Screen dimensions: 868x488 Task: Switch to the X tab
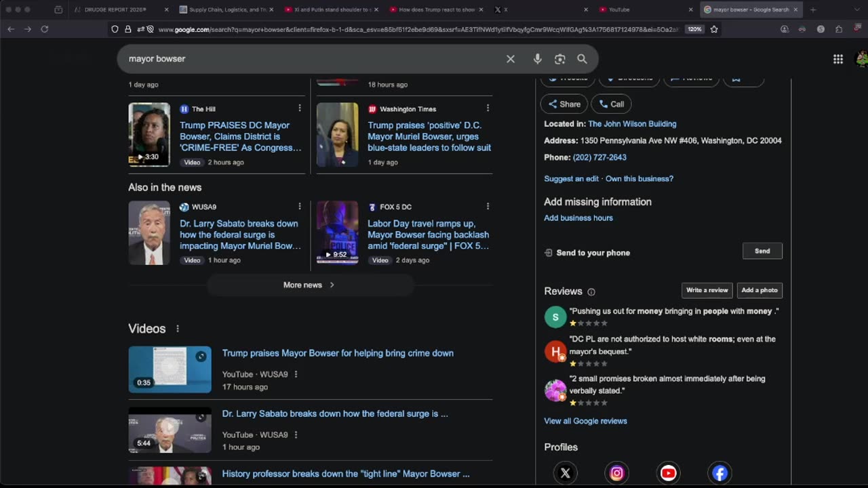click(x=541, y=9)
